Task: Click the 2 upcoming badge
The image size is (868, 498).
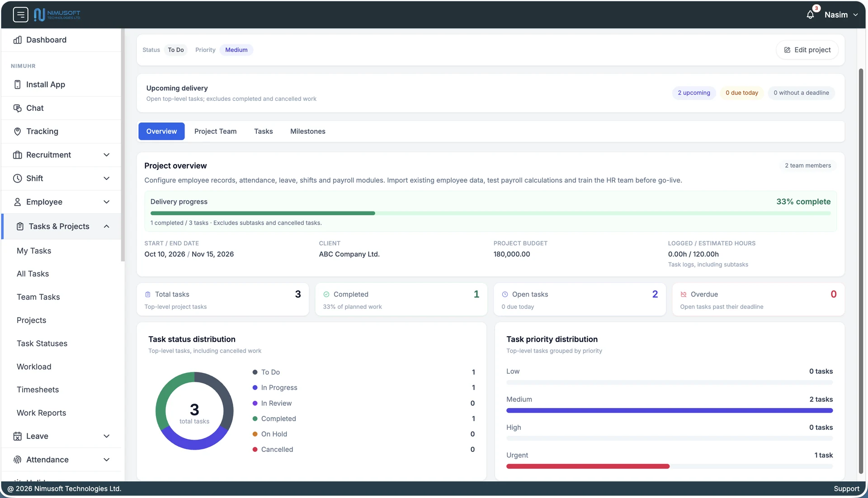Action: [x=694, y=93]
